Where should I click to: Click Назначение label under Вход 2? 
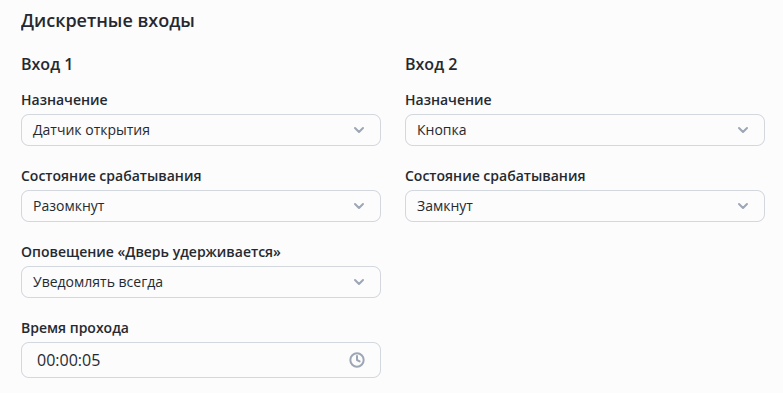[448, 100]
